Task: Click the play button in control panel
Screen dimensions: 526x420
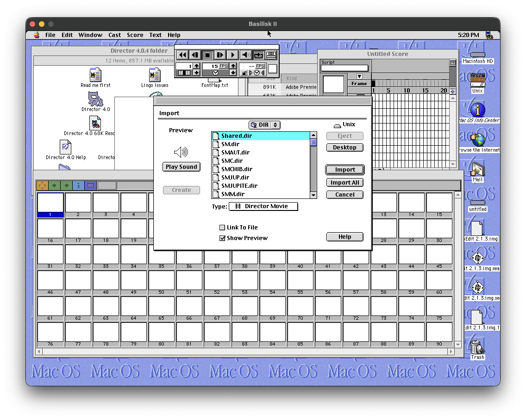Action: [x=232, y=55]
